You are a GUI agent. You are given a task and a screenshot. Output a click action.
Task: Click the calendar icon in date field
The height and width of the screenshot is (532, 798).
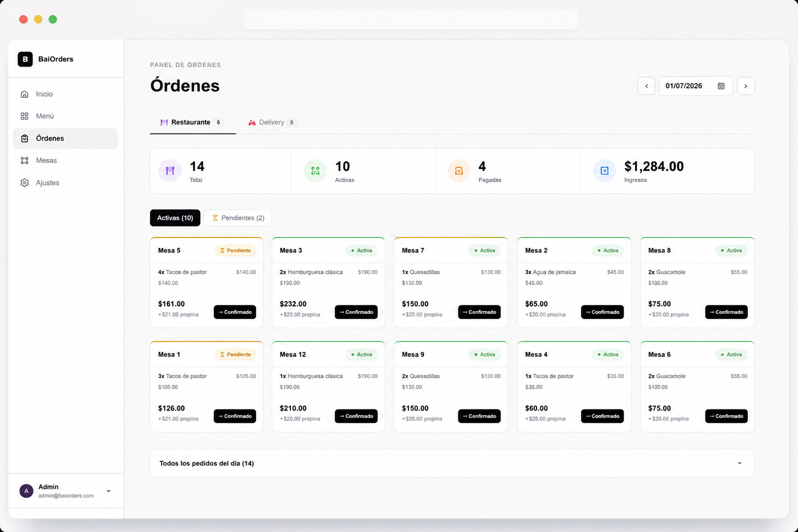pyautogui.click(x=721, y=86)
